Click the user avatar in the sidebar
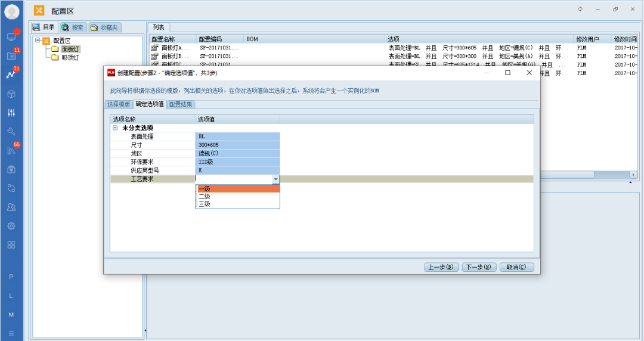This screenshot has width=644, height=341. coord(11,11)
